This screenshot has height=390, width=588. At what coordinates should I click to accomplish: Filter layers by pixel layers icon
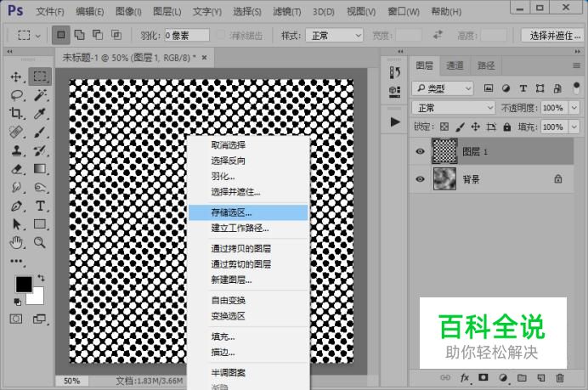tap(489, 88)
